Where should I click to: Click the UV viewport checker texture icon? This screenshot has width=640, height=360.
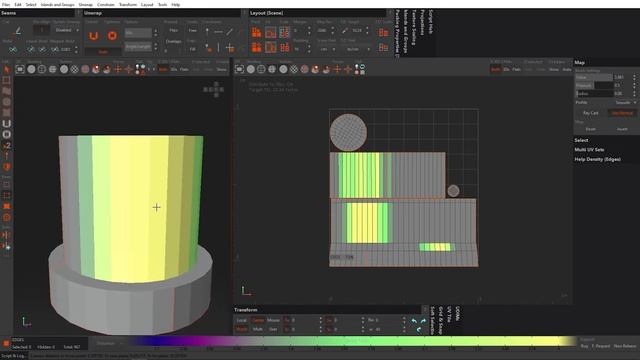294,69
